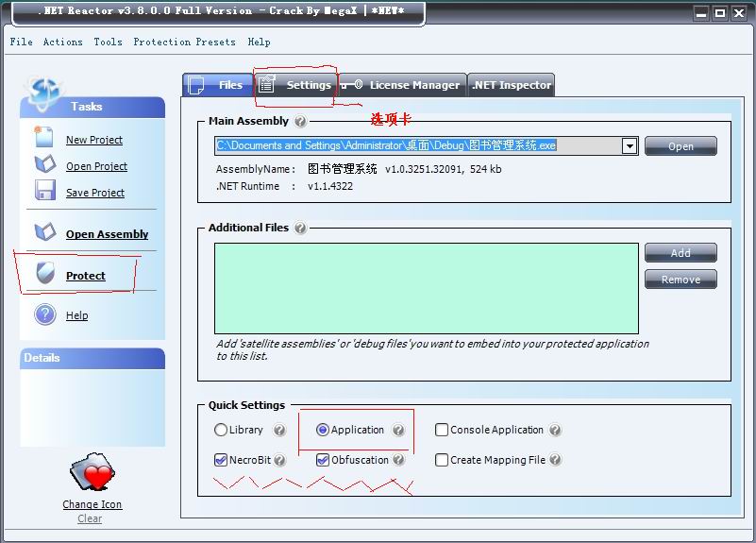Uncheck the Obfuscation checkbox
The width and height of the screenshot is (756, 543).
tap(323, 460)
